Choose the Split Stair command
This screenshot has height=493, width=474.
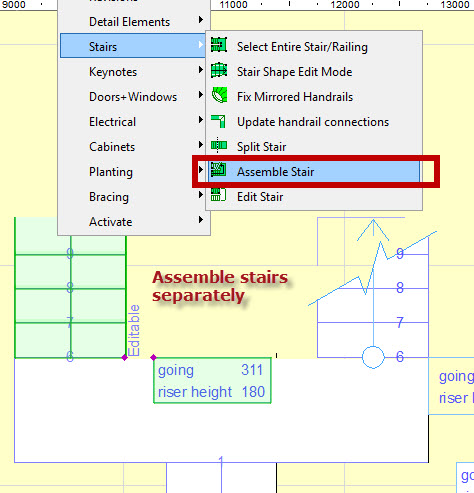(314, 147)
